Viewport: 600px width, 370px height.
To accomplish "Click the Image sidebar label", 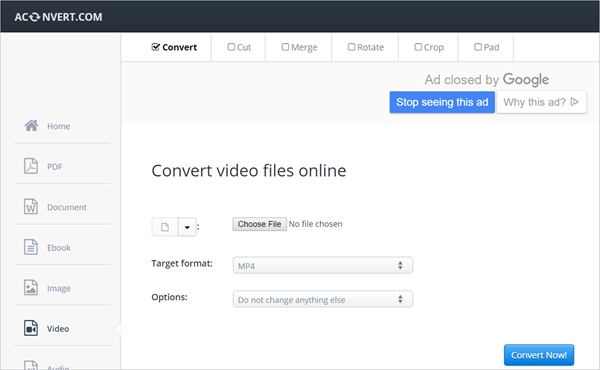I will coord(59,289).
